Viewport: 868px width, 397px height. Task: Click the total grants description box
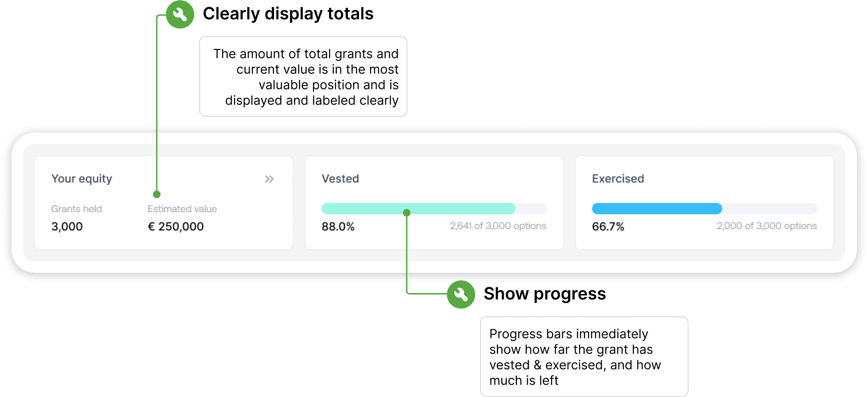tap(303, 77)
